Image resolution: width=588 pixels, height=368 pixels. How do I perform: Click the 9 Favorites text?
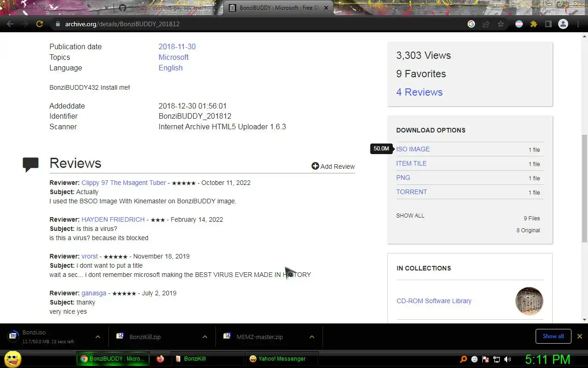[x=421, y=74]
